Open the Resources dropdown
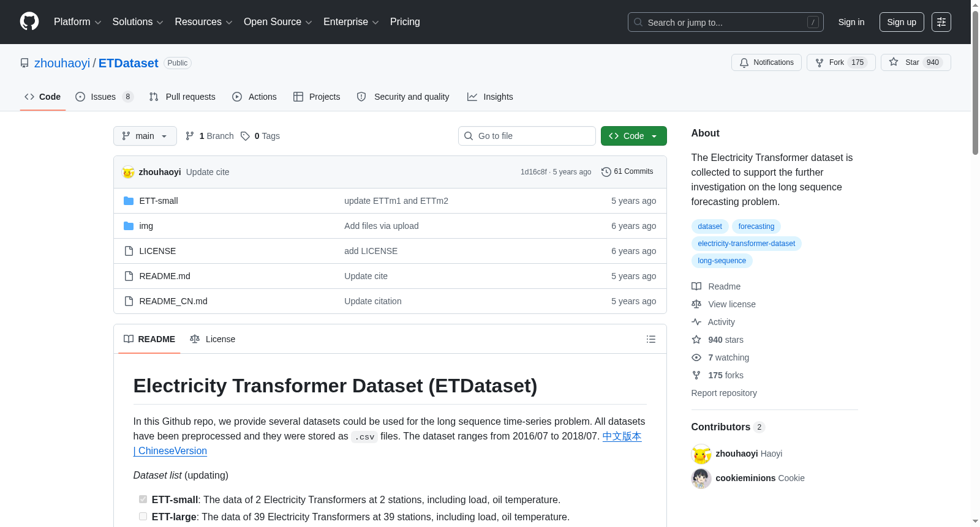This screenshot has width=980, height=527. pyautogui.click(x=203, y=22)
